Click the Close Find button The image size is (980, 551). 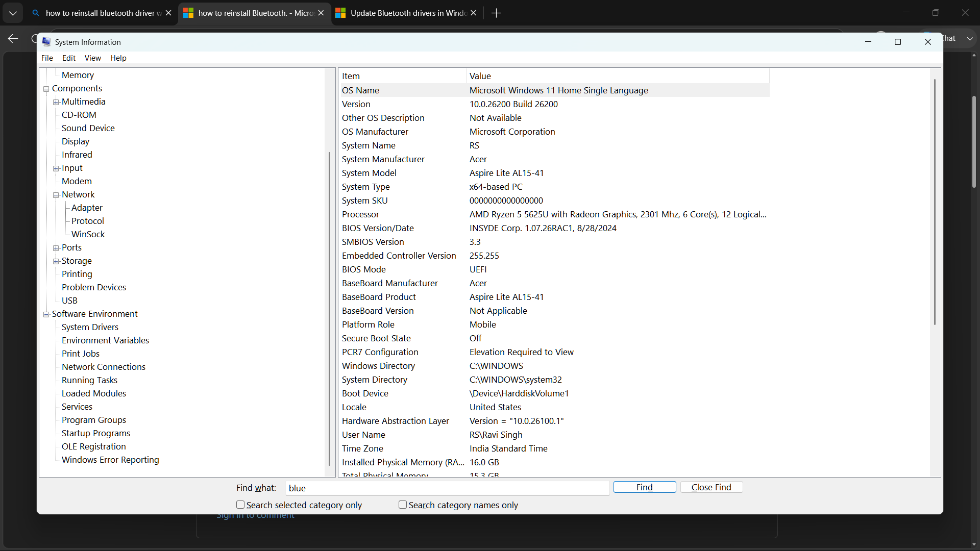coord(711,487)
